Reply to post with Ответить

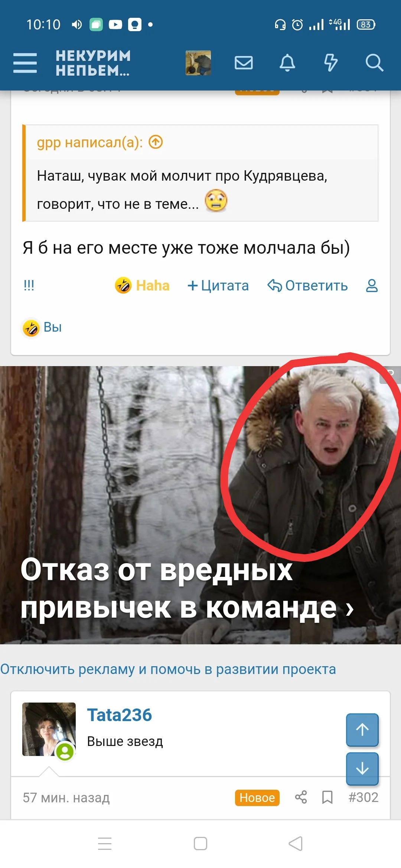307,286
